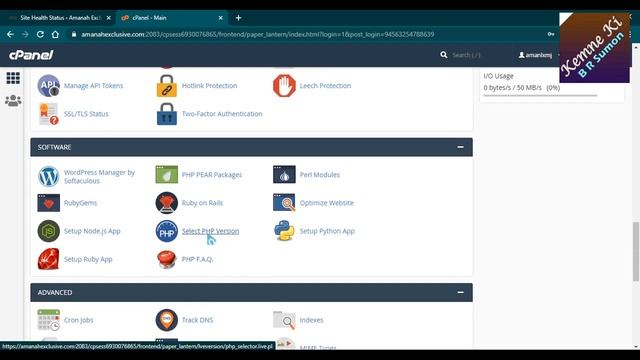The height and width of the screenshot is (360, 640).
Task: Close the Site Health Status tab
Action: (109, 18)
